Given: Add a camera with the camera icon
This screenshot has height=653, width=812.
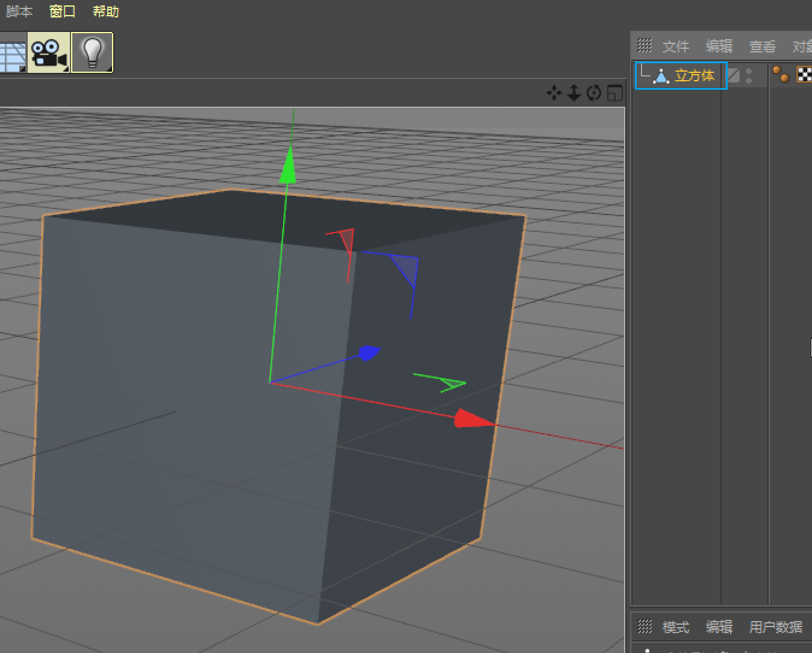Looking at the screenshot, I should 49,53.
